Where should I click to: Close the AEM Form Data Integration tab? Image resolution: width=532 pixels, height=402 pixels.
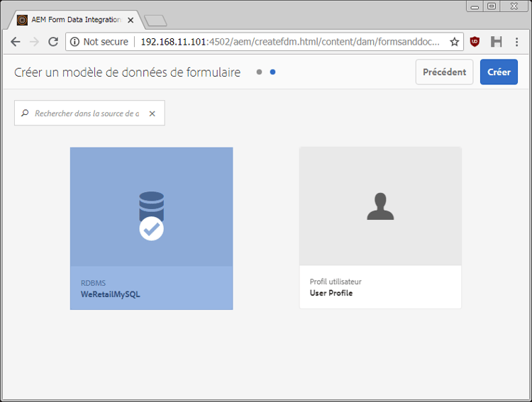(x=131, y=20)
